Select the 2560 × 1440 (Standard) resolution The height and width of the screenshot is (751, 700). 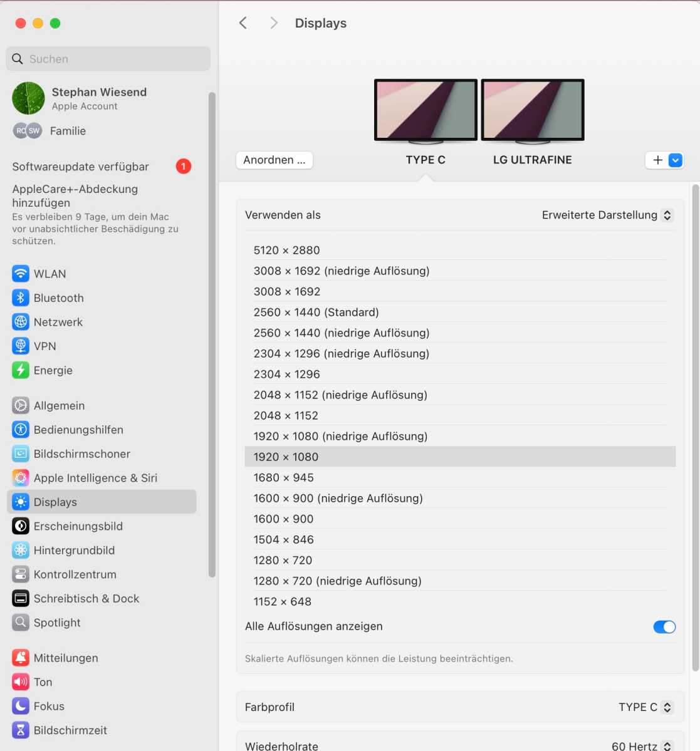(316, 313)
